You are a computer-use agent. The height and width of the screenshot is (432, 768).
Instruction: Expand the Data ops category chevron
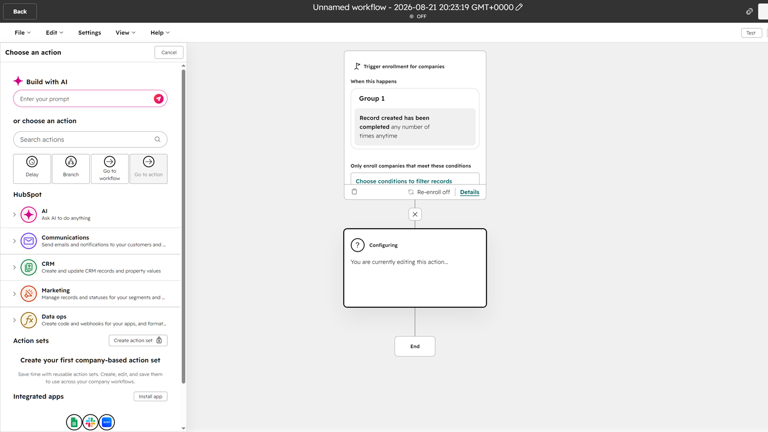(14, 320)
